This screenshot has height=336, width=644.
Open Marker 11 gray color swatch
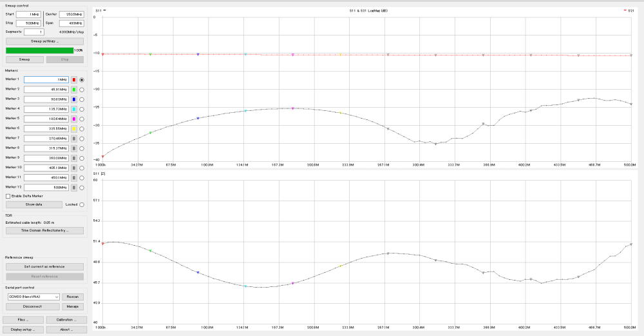pyautogui.click(x=74, y=177)
